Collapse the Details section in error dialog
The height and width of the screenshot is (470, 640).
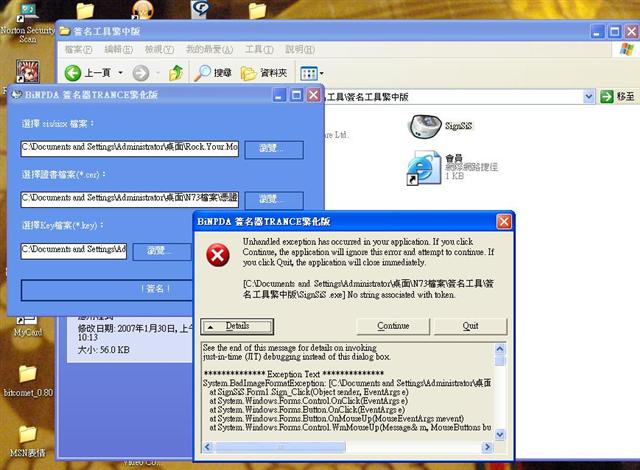[x=237, y=326]
